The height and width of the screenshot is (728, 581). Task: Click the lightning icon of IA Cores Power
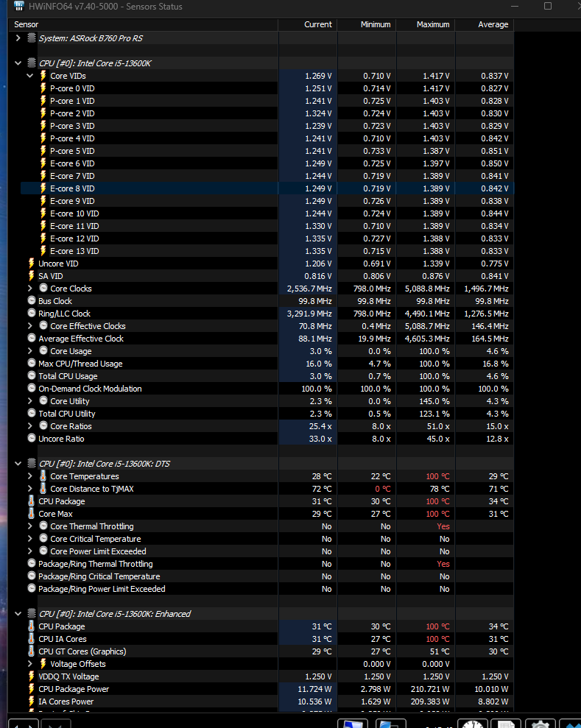click(x=32, y=702)
